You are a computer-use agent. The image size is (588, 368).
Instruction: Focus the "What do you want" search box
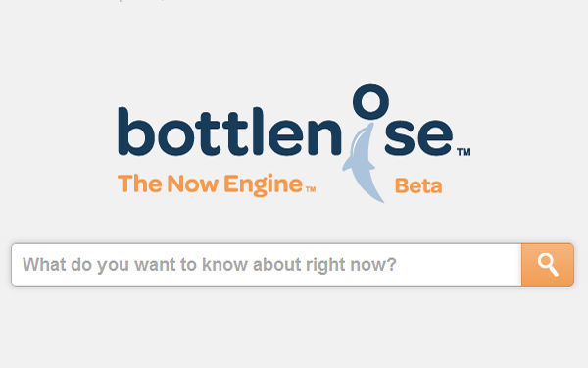[267, 265]
